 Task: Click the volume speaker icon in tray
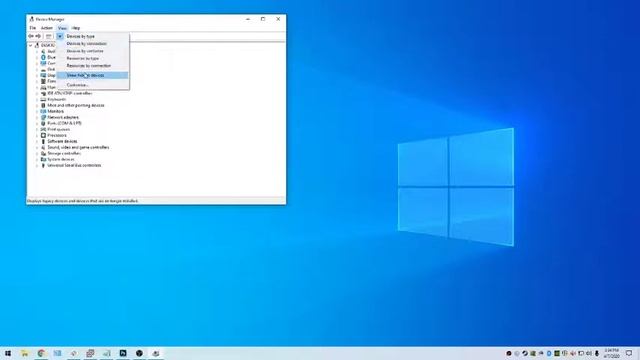589,353
